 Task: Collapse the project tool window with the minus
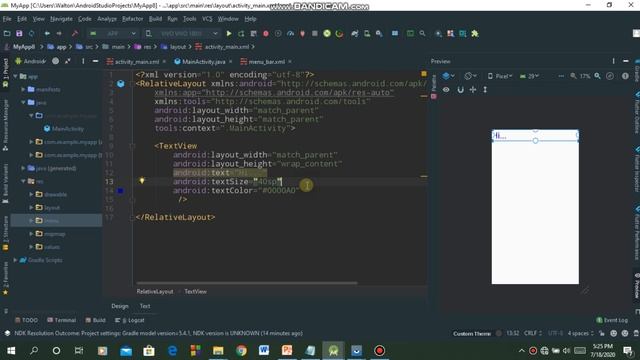click(x=95, y=61)
